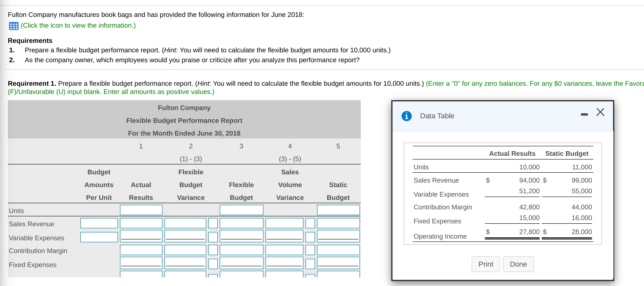The width and height of the screenshot is (644, 286).
Task: Open the "Click the icon to view" link
Action: click(x=78, y=26)
